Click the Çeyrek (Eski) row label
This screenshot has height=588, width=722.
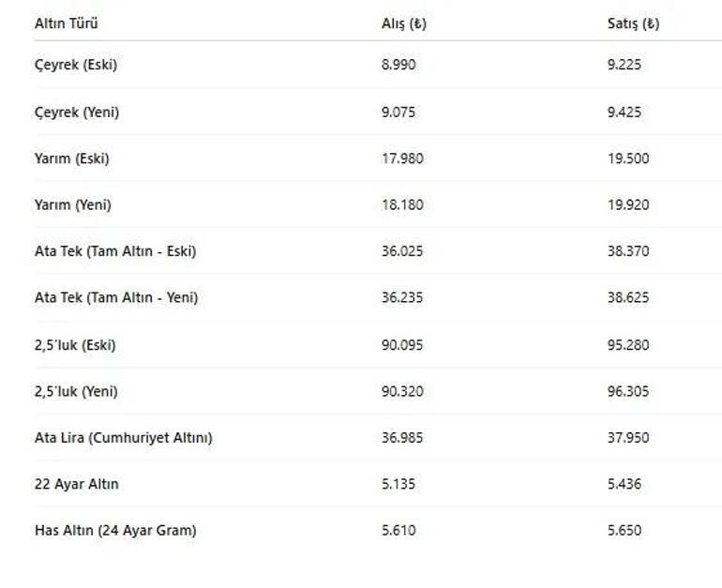click(76, 65)
